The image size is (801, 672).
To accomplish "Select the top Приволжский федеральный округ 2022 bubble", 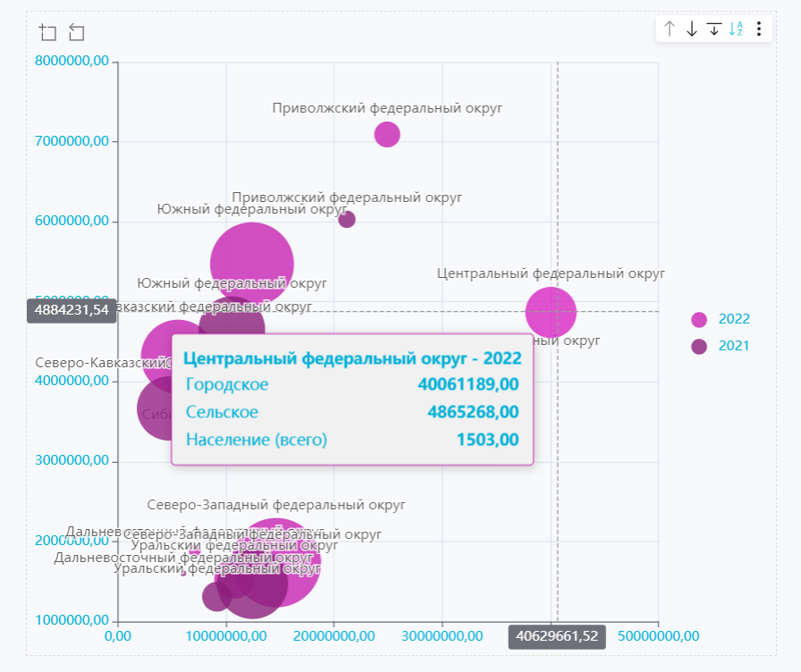I will (x=387, y=134).
